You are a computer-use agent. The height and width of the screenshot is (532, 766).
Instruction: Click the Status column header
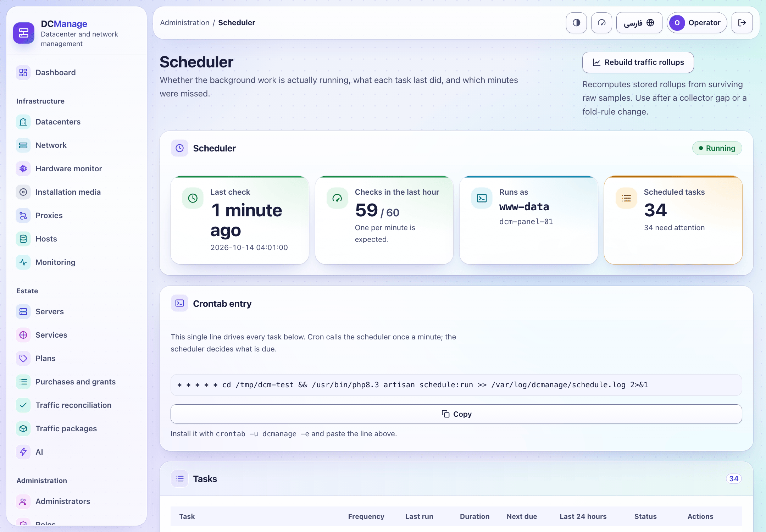click(645, 516)
